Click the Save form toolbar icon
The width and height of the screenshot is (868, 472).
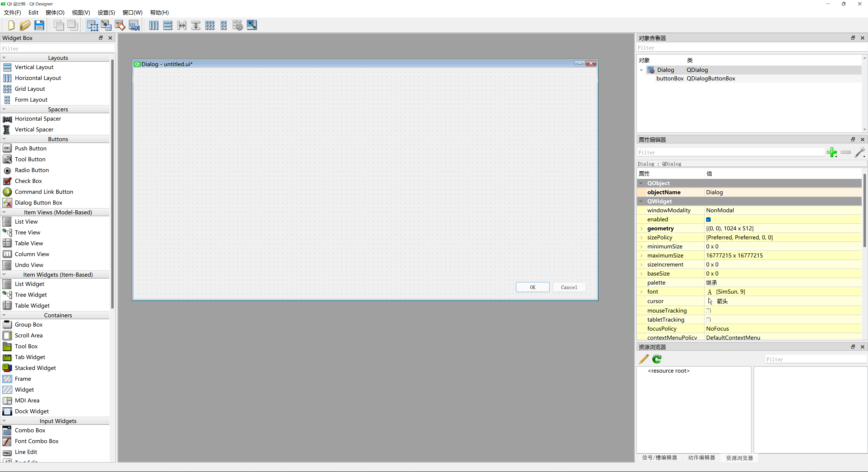(x=39, y=25)
